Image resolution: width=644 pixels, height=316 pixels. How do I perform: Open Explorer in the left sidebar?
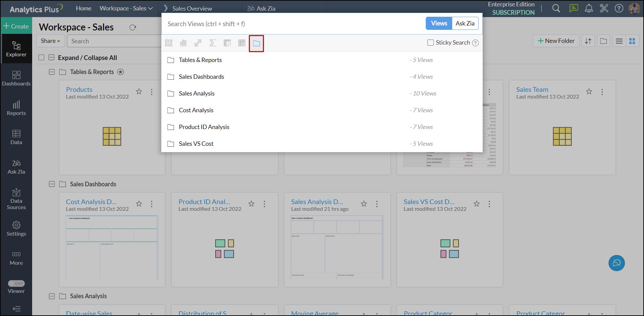click(x=16, y=49)
